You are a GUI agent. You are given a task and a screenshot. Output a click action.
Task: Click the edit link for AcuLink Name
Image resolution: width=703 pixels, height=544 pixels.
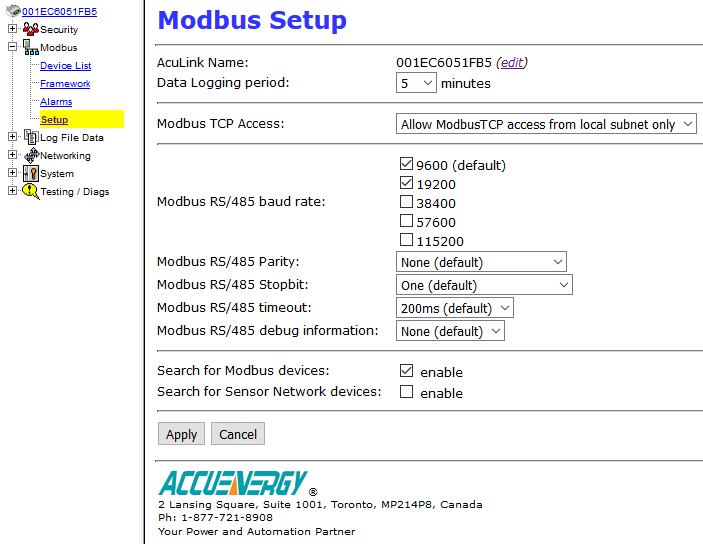click(511, 62)
